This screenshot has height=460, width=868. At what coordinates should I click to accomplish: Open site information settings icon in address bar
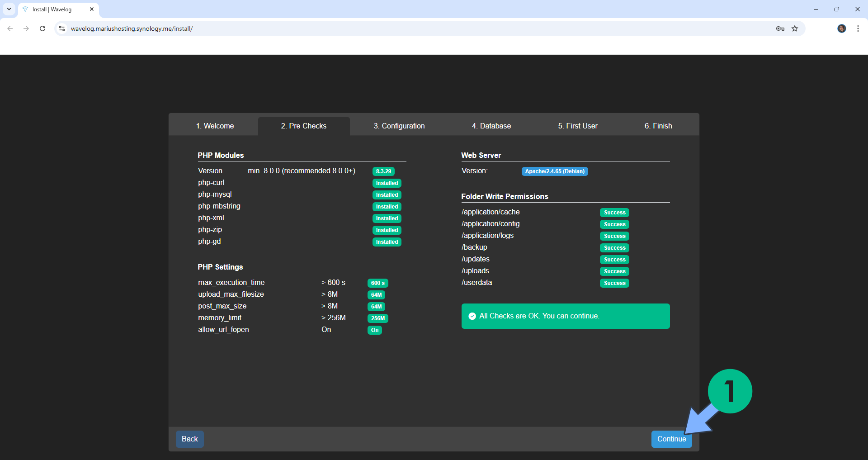click(x=61, y=28)
